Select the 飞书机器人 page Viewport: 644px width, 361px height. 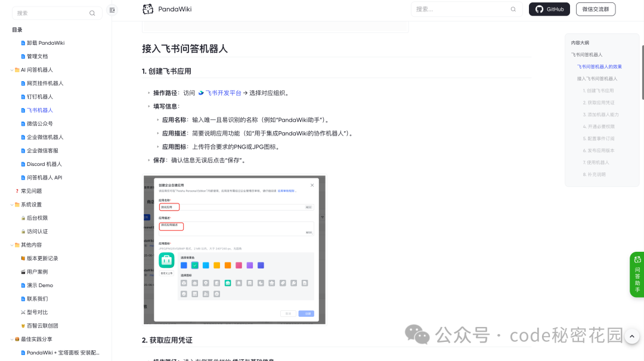(40, 110)
